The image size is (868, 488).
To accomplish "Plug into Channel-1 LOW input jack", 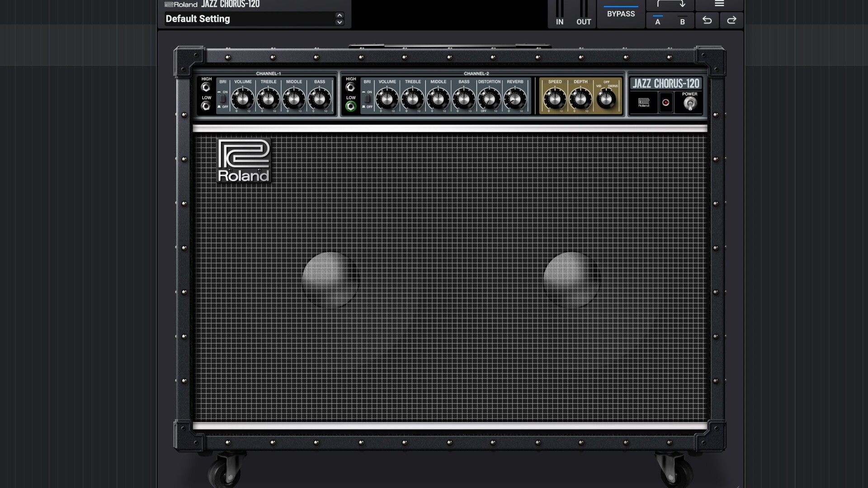I will click(206, 106).
